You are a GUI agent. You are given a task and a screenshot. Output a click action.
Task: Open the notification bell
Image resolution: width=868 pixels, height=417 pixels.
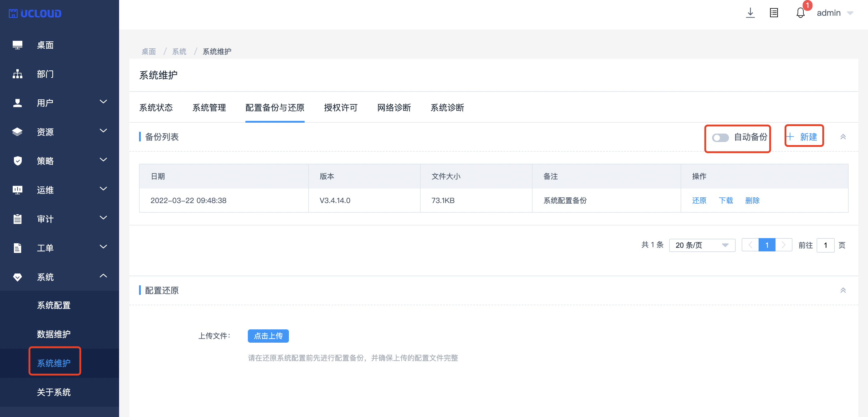(x=801, y=13)
